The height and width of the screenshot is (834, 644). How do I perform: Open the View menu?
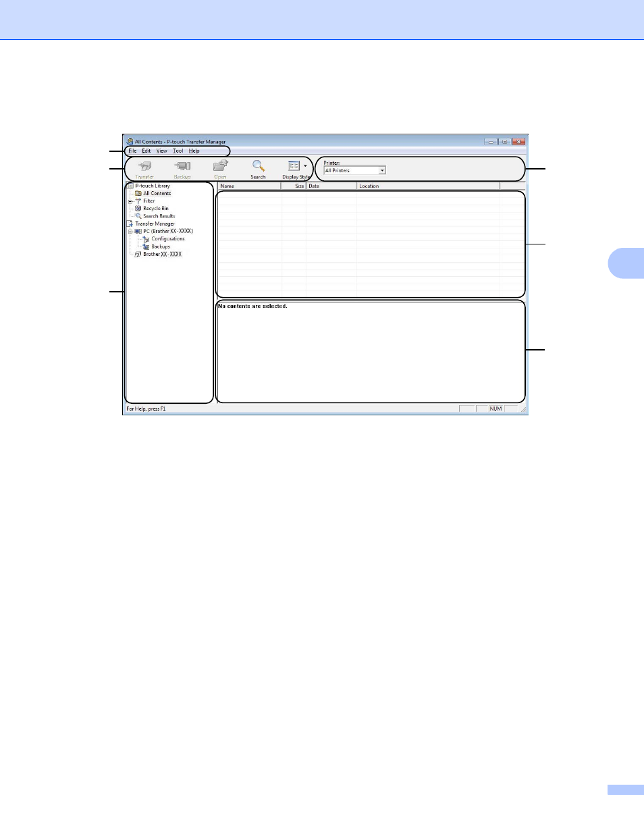162,151
